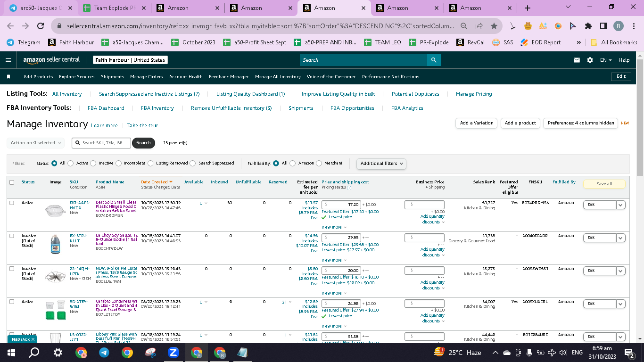Select the Active status radio filter

[71, 163]
